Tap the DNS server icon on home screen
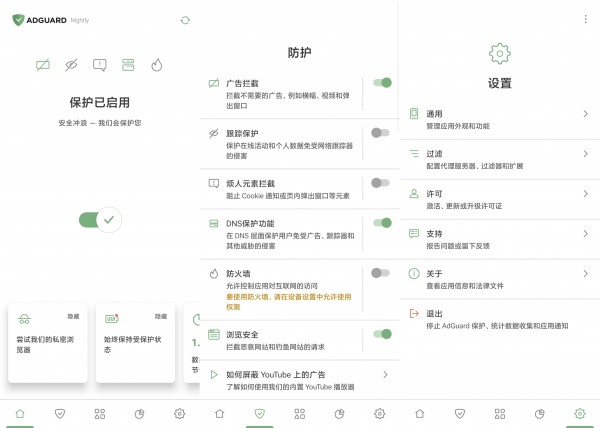Image resolution: width=600 pixels, height=428 pixels. (x=128, y=65)
